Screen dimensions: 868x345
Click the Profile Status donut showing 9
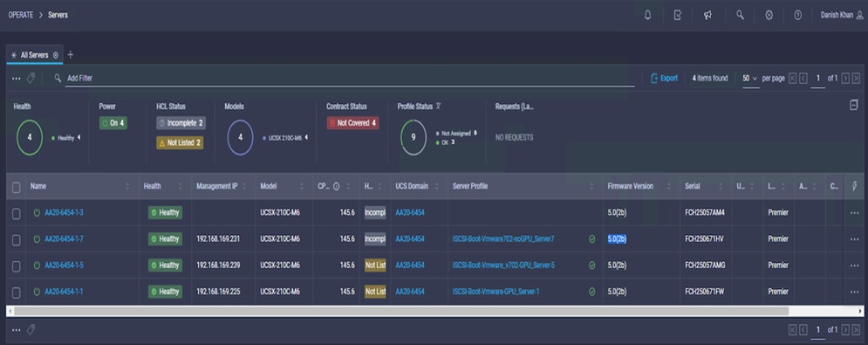(413, 137)
